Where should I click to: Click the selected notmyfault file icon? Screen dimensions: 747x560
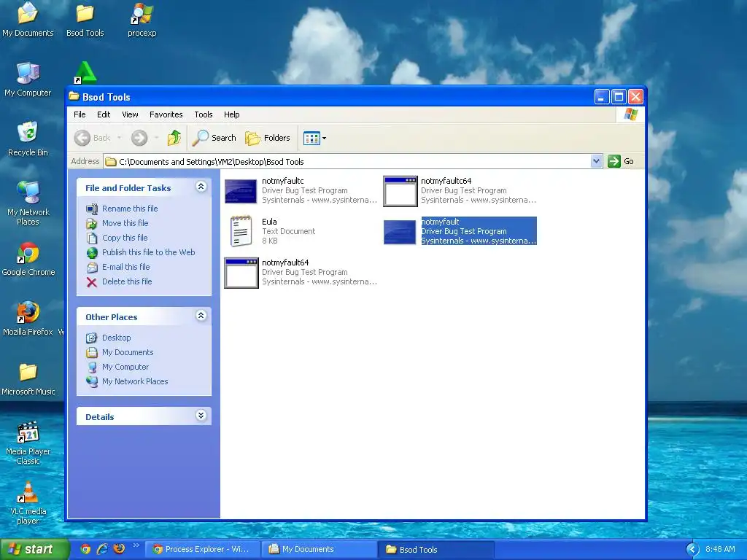pyautogui.click(x=400, y=232)
